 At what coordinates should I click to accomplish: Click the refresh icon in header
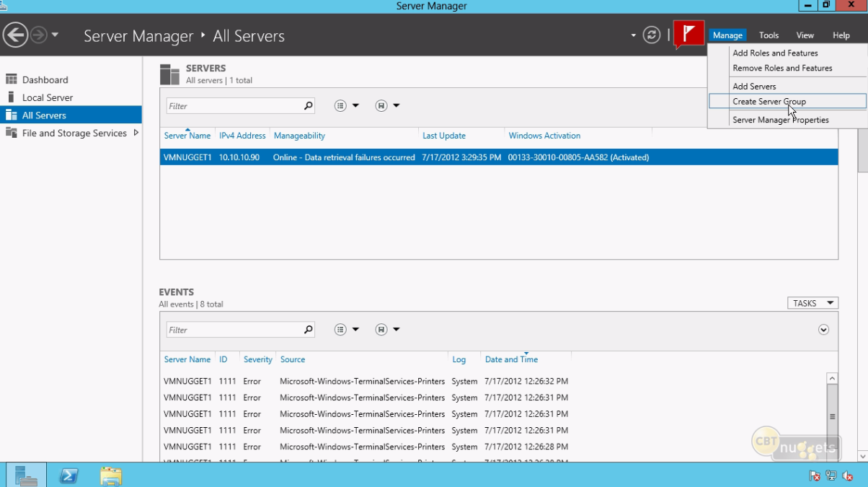pos(652,35)
